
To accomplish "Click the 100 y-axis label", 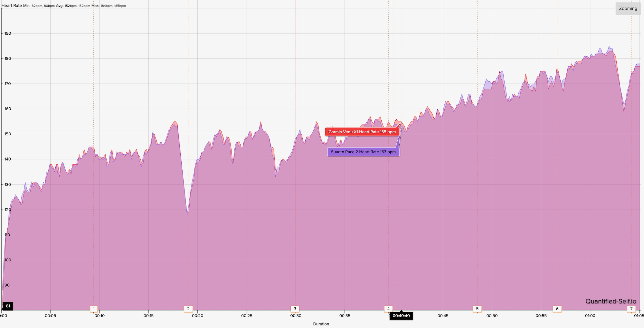I will point(7,260).
